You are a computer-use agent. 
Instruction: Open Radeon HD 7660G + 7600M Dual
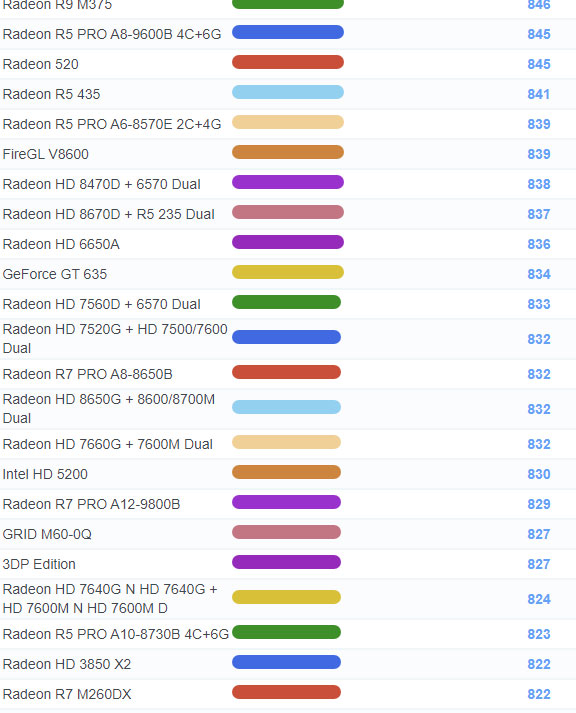coord(108,444)
